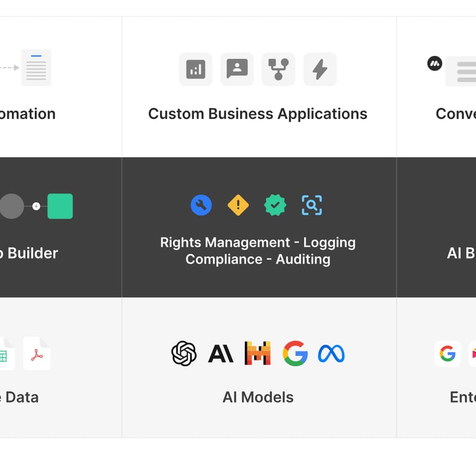Click the red PDF file icon
476x465 pixels.
[x=37, y=354]
